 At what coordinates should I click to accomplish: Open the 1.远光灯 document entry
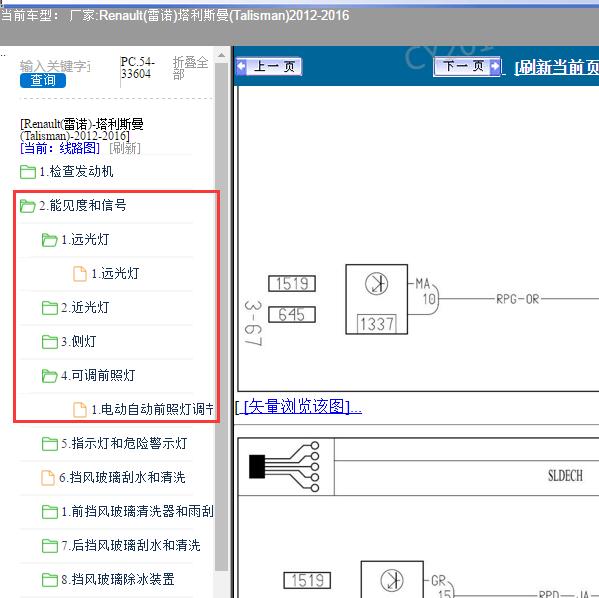(115, 274)
